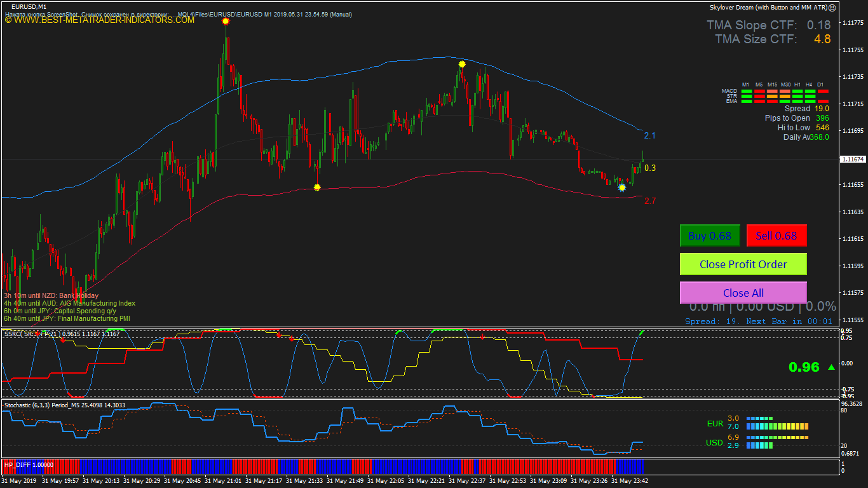Click the STR M15 orange signal cell

[772, 97]
